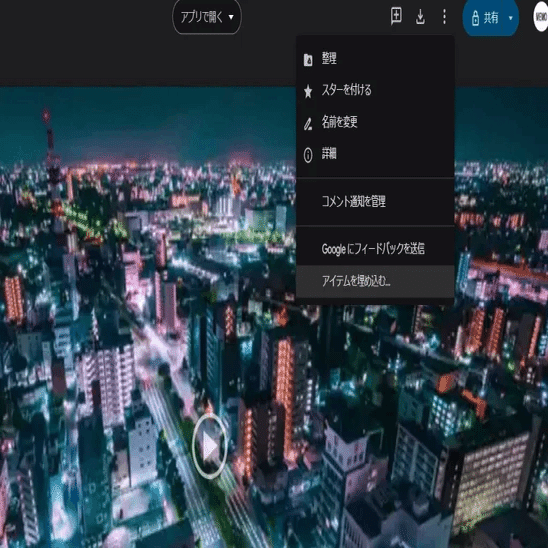Click the add comment icon
The height and width of the screenshot is (548, 548).
coord(396,16)
